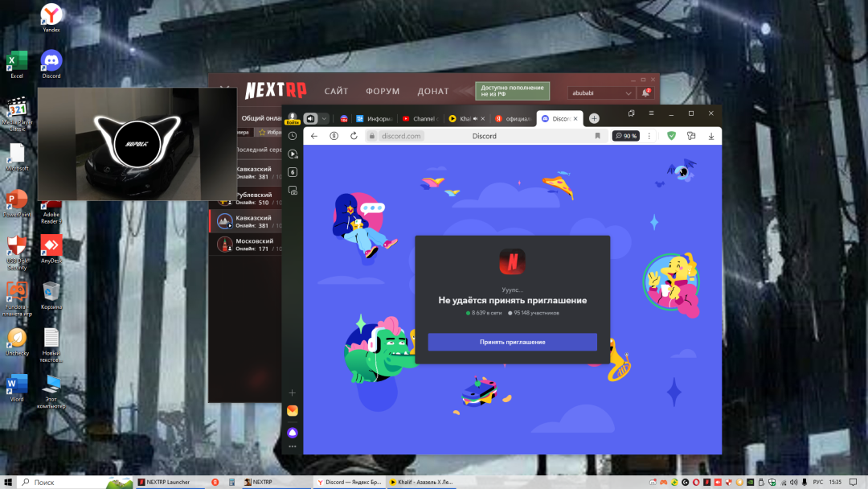
Task: Open the tab overview icon in title bar
Action: (x=631, y=113)
